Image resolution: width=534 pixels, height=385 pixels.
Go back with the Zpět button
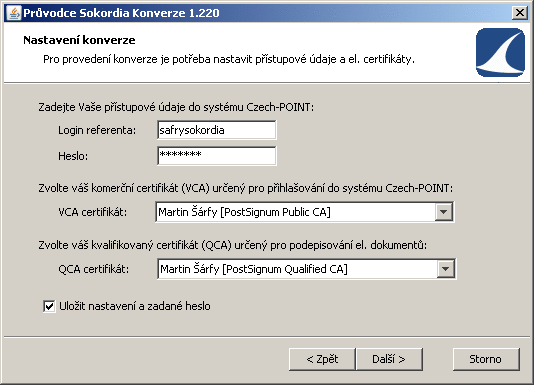pos(322,359)
